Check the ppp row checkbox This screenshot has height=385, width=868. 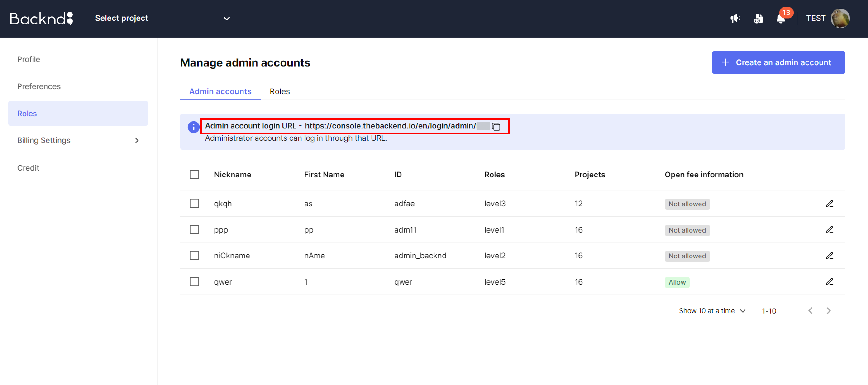pyautogui.click(x=194, y=230)
